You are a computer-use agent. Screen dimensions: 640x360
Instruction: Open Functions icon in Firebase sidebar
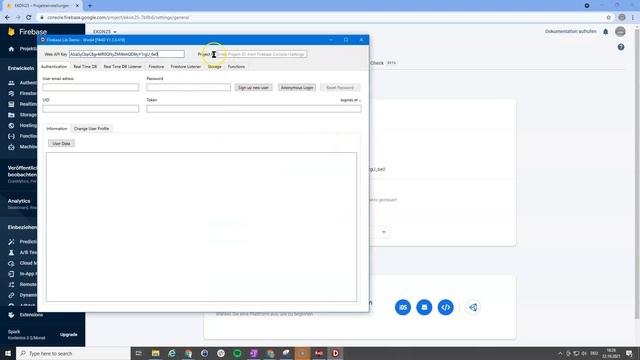point(11,136)
